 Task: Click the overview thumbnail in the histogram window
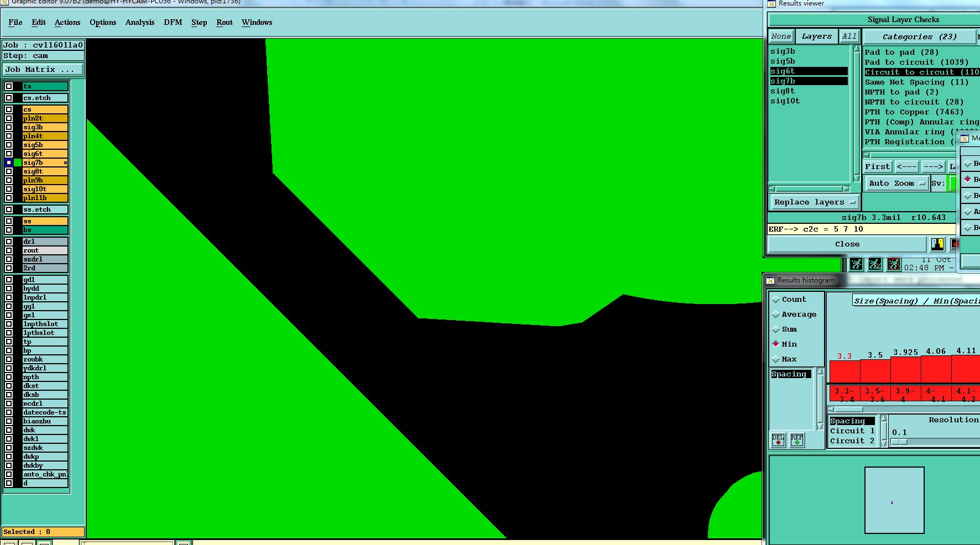coord(894,500)
